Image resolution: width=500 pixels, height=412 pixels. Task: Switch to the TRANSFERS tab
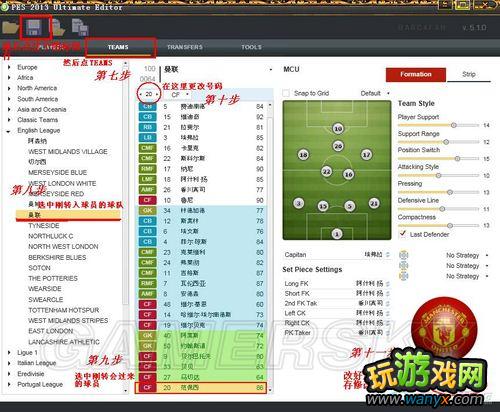click(185, 47)
